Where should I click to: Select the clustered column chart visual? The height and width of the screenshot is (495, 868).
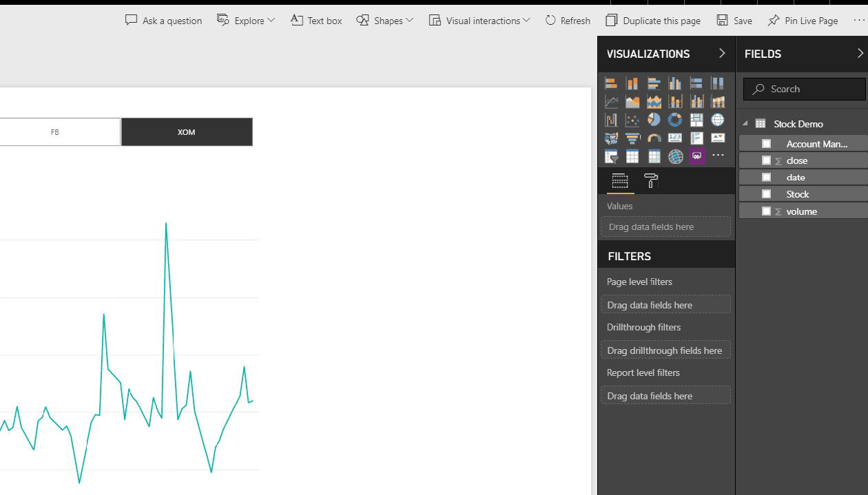coord(675,83)
